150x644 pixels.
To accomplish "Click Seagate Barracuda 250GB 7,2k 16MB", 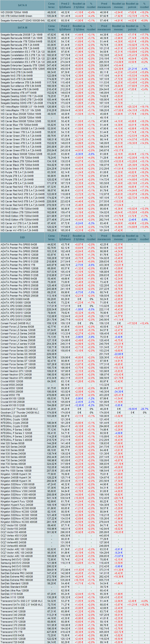I will (21, 35).
